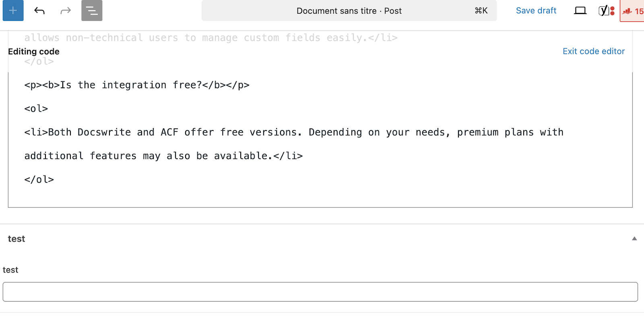Click the test field label above input
This screenshot has width=644, height=323.
[x=10, y=270]
